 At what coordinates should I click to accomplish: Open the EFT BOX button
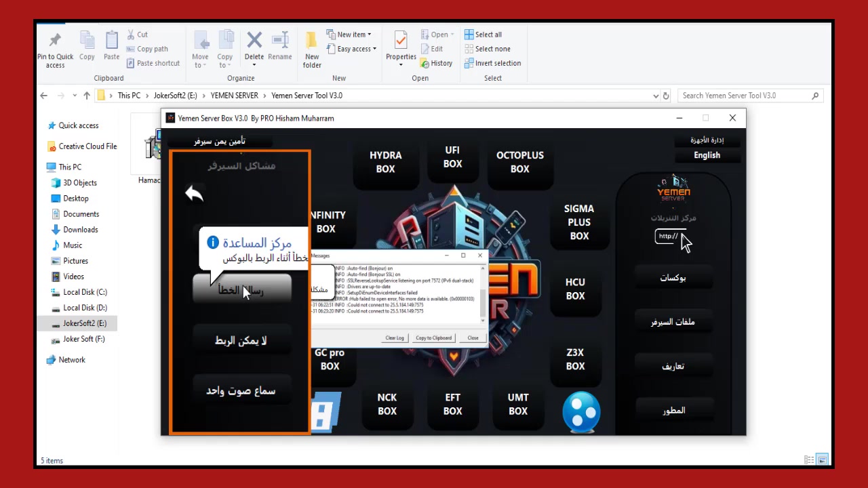click(x=452, y=404)
